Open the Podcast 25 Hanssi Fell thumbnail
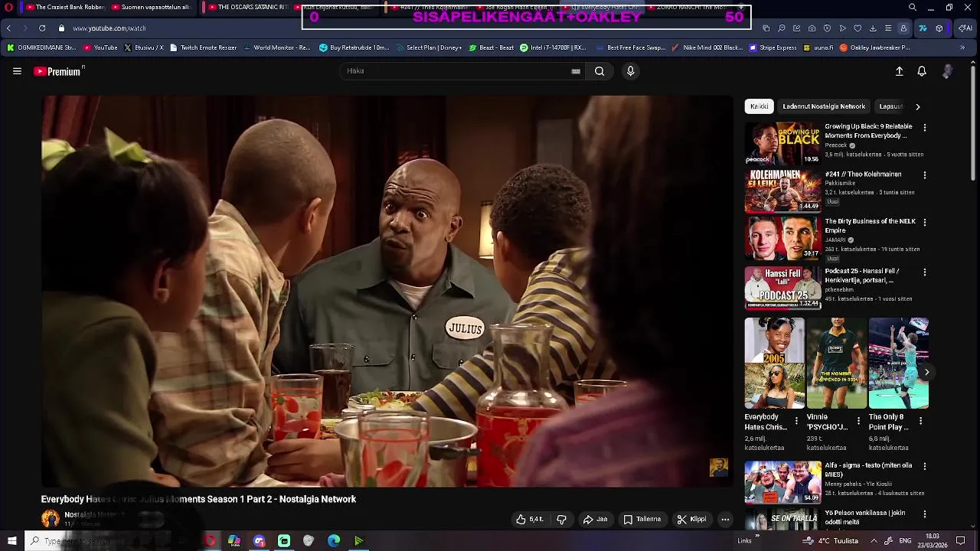Screen dimensions: 980x551 click(x=782, y=287)
